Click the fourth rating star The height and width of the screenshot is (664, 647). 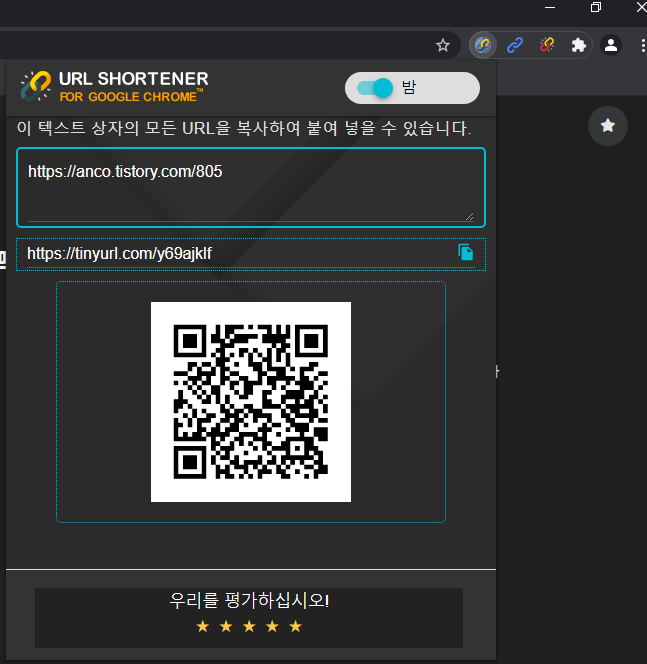[272, 626]
